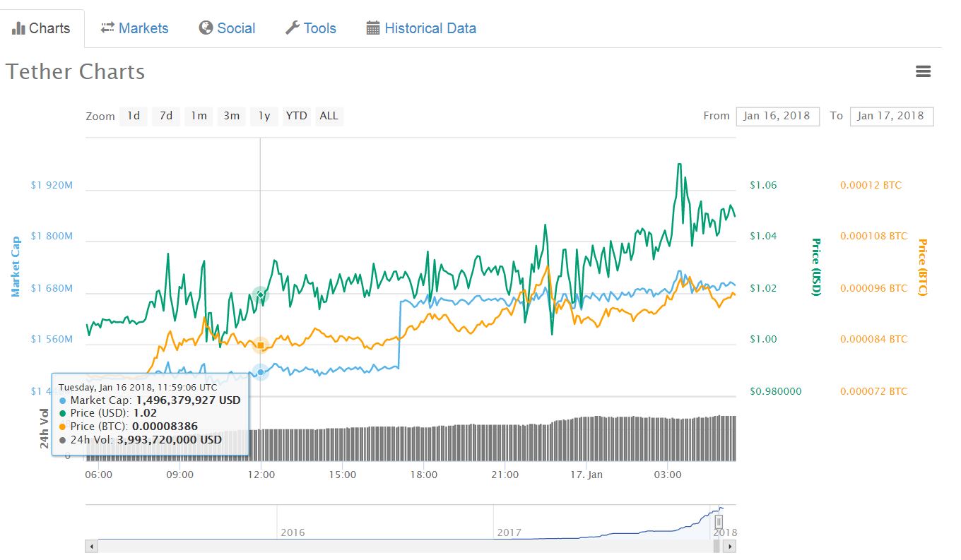The width and height of the screenshot is (961, 560).
Task: Switch to the Historical Data tab
Action: click(421, 28)
